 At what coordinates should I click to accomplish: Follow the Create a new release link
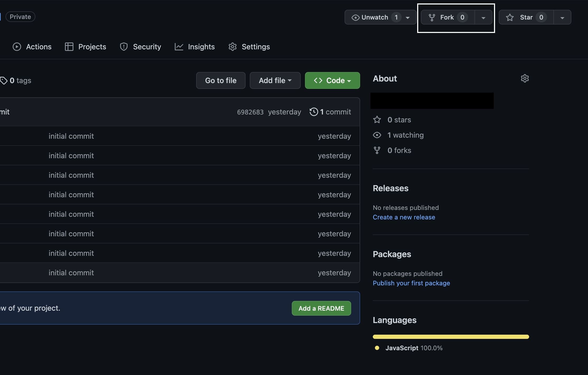click(x=404, y=217)
